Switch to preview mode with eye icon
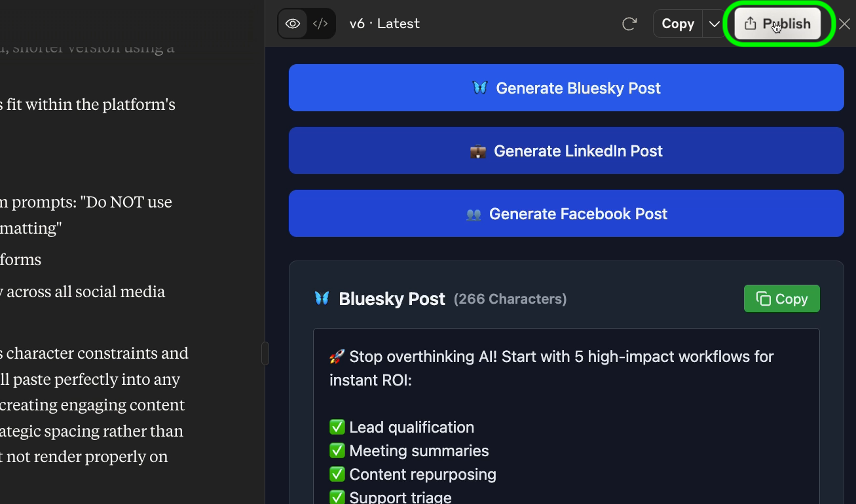 (293, 24)
